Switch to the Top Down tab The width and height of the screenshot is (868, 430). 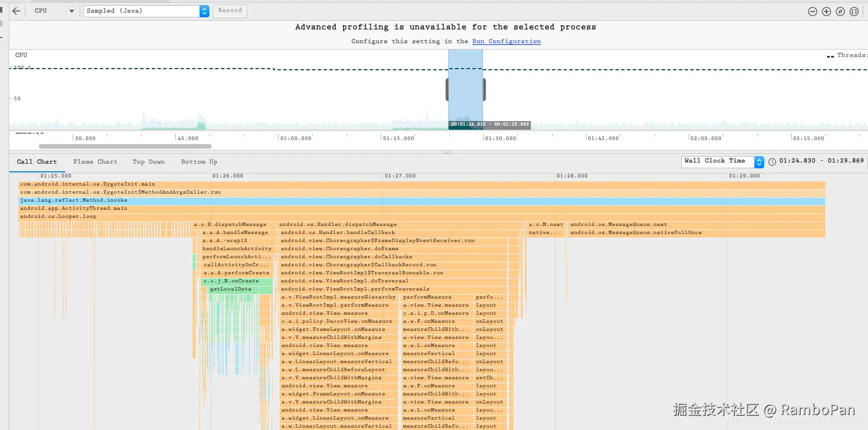click(x=149, y=162)
